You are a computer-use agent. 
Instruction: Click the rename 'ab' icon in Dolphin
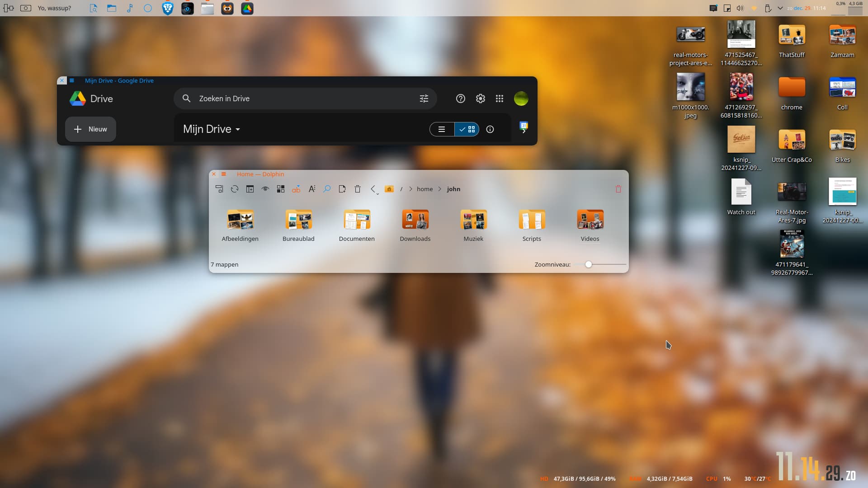click(296, 189)
